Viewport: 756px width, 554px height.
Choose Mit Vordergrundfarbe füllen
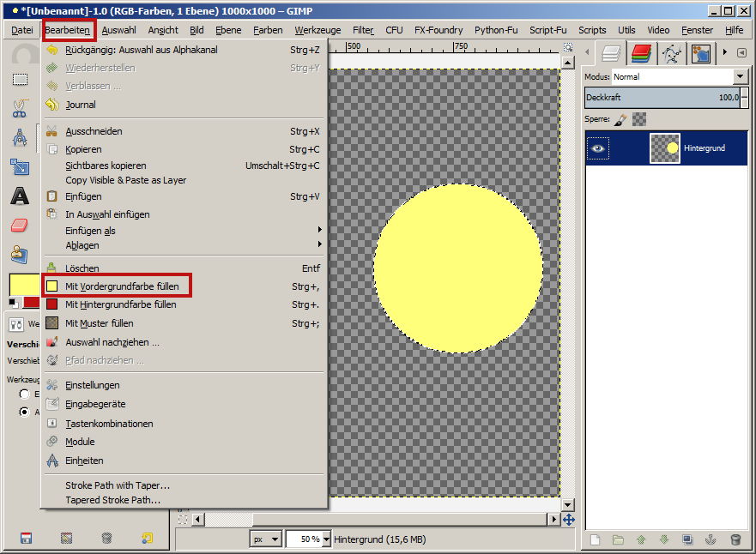(x=183, y=286)
